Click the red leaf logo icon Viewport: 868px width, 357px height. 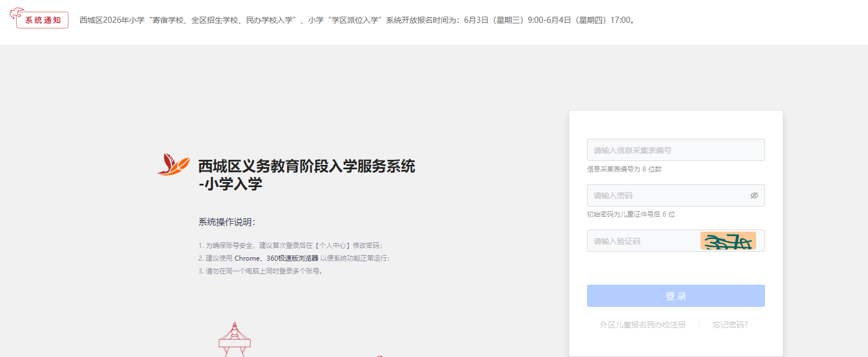pos(174,164)
